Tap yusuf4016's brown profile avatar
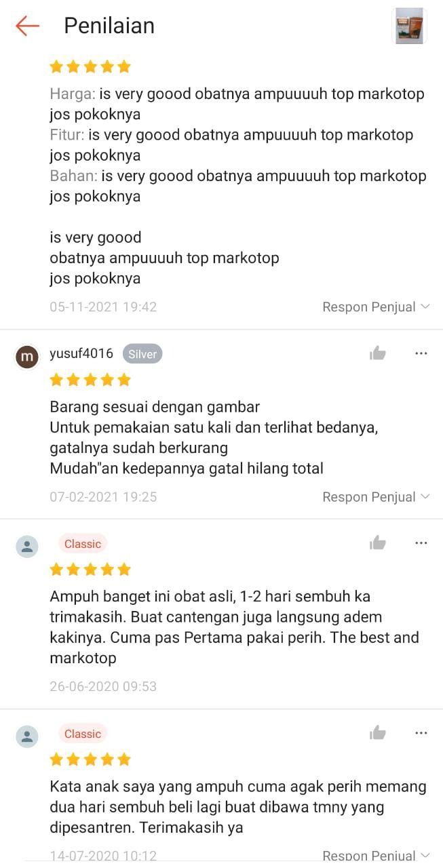This screenshot has height=868, width=443. click(27, 356)
